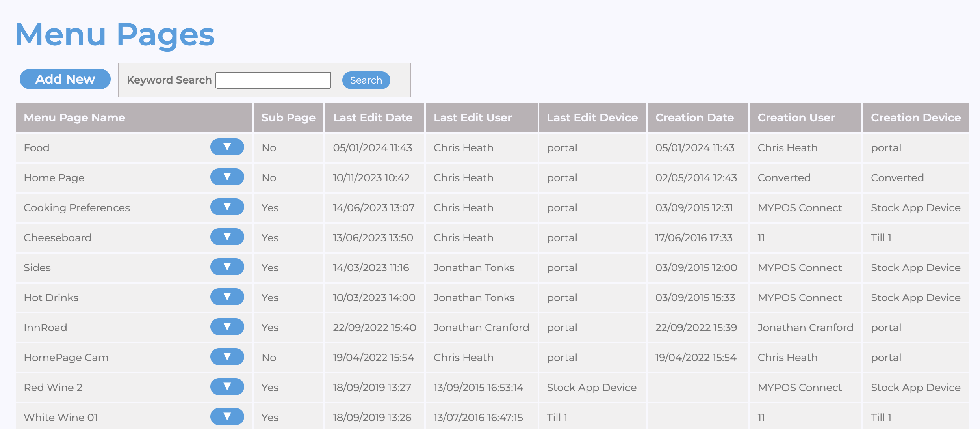The width and height of the screenshot is (980, 429).
Task: Click last edit date 14/03/2023 11:16
Action: point(371,268)
